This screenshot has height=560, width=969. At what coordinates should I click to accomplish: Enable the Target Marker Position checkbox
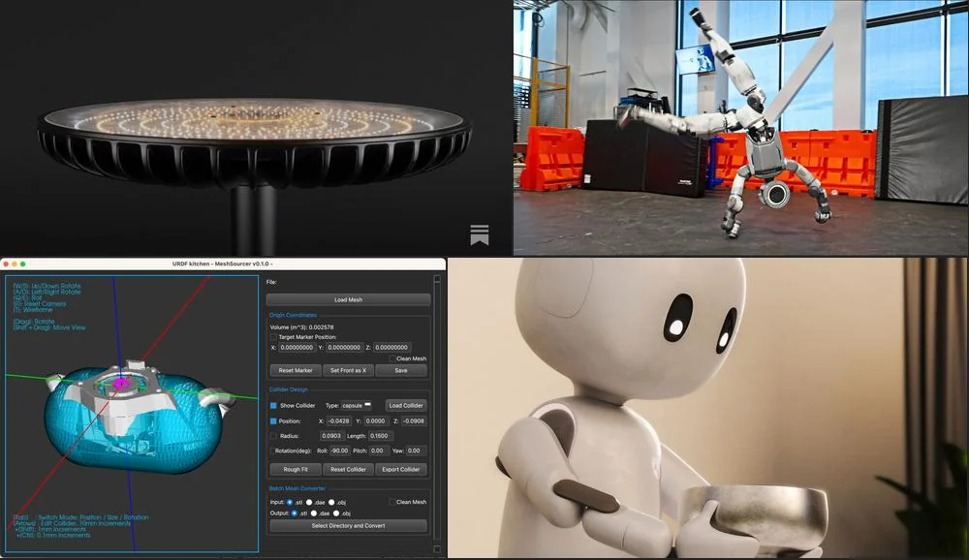point(273,336)
